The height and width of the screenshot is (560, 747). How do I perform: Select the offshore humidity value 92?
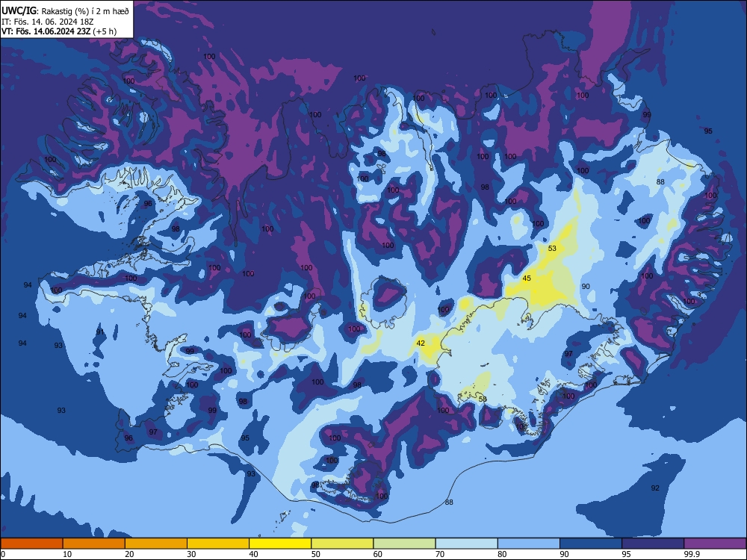click(655, 488)
